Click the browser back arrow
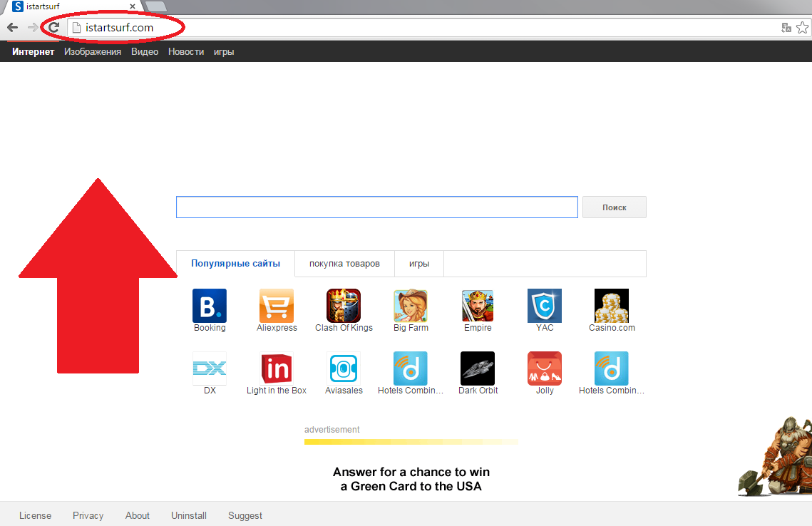Viewport: 812px width, 526px height. coord(12,27)
